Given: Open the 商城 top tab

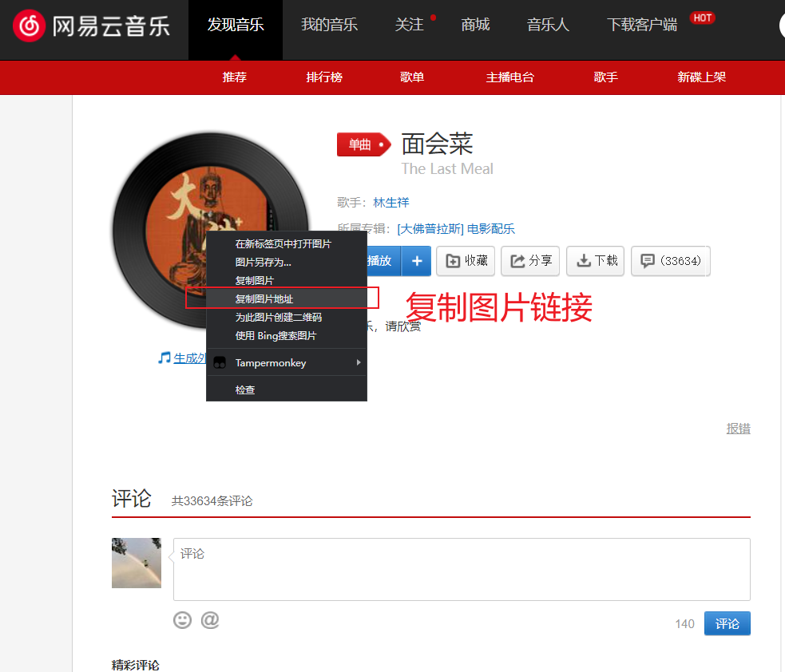Looking at the screenshot, I should pos(475,25).
